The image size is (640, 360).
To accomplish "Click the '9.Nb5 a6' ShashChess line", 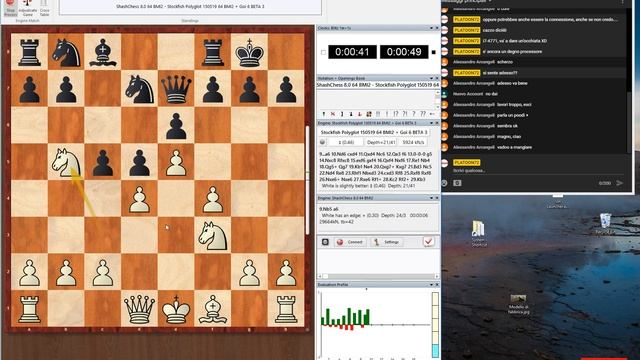I will [330, 209].
